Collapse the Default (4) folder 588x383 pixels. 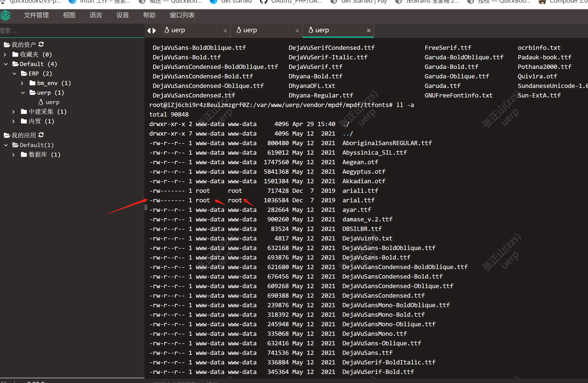pos(6,64)
